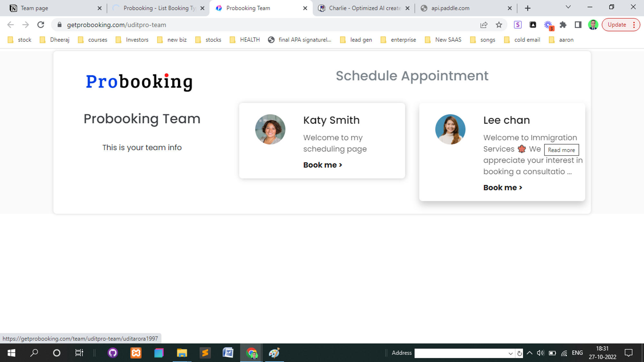Open the Extensions puzzle menu

(563, 25)
